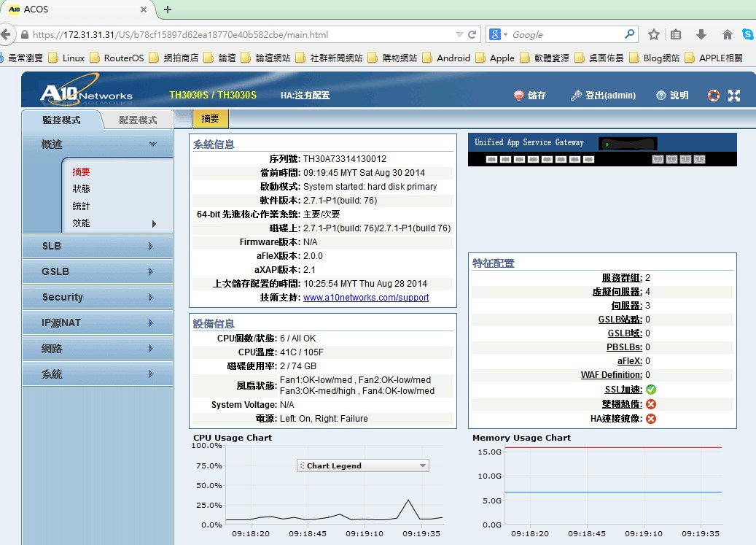Expand the GSLB sidebar menu

pos(98,271)
